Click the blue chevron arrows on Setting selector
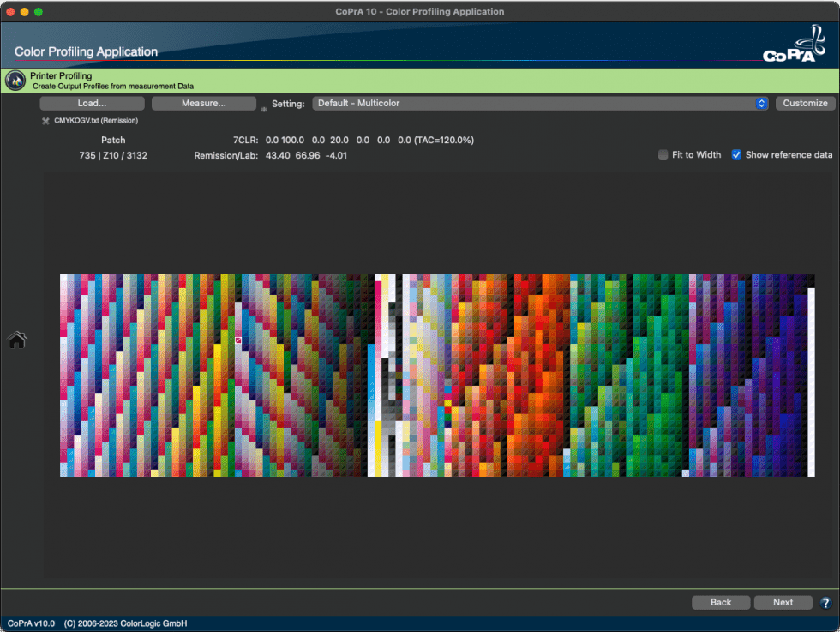840x632 pixels. (x=761, y=103)
